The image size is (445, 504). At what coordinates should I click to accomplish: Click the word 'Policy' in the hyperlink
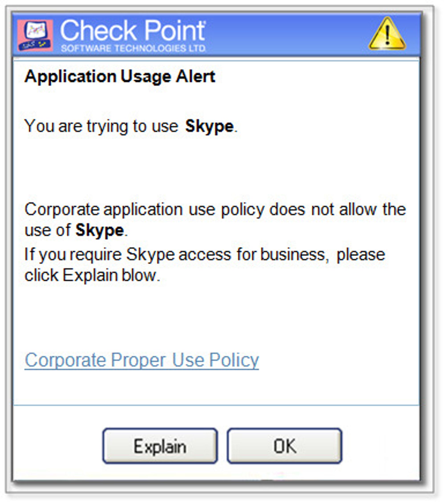pos(234,360)
